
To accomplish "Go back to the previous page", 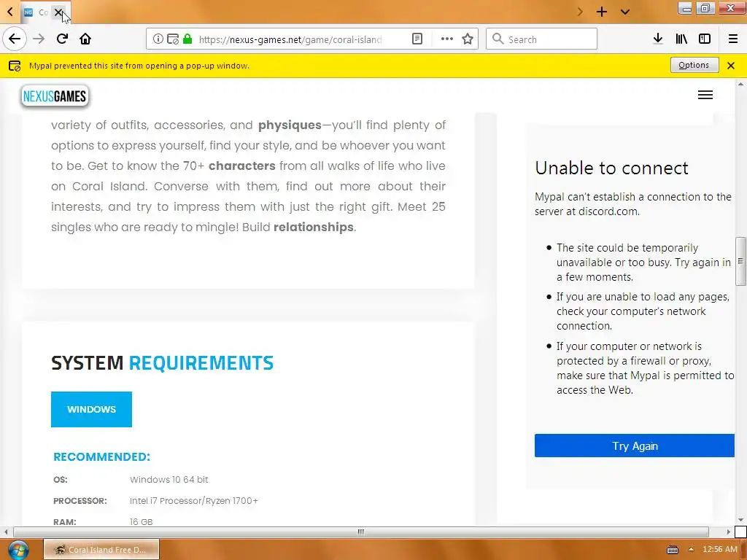I will [x=15, y=39].
